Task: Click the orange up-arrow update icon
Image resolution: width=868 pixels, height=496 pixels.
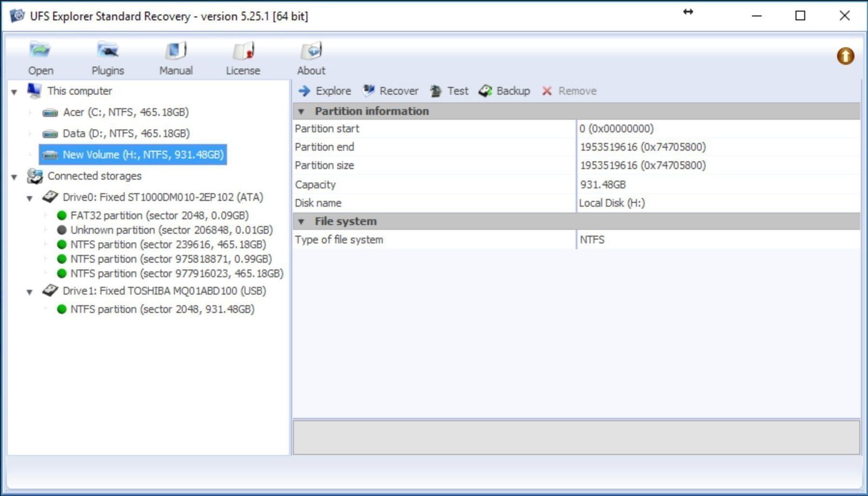Action: (845, 56)
